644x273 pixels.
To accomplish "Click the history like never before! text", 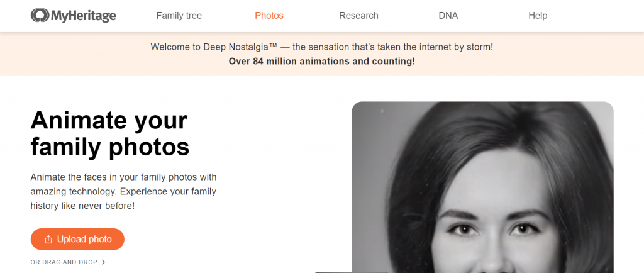I will click(x=82, y=206).
